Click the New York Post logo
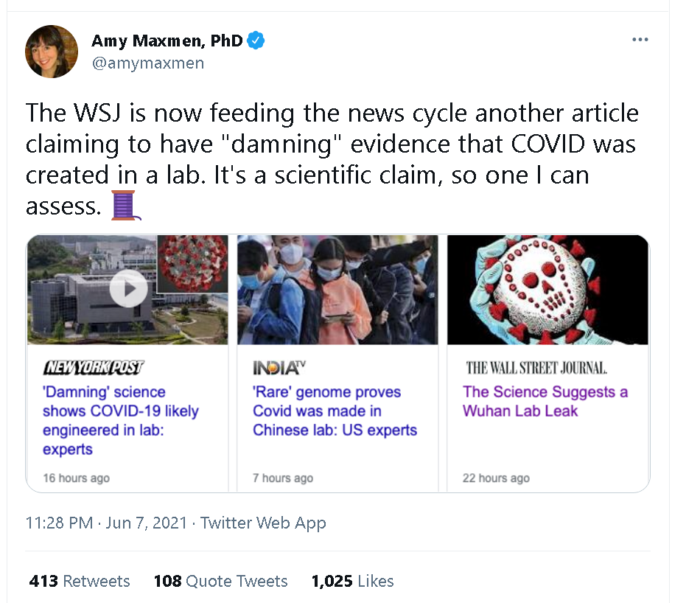 [94, 367]
